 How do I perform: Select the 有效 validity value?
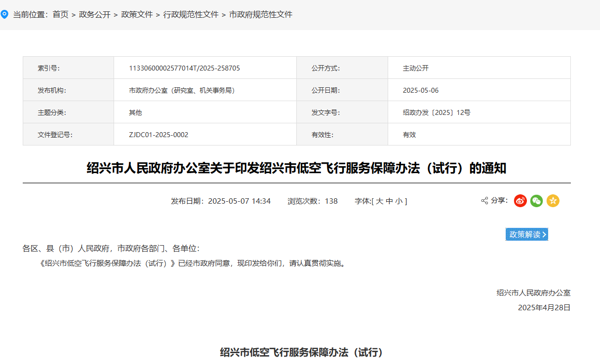pos(409,135)
